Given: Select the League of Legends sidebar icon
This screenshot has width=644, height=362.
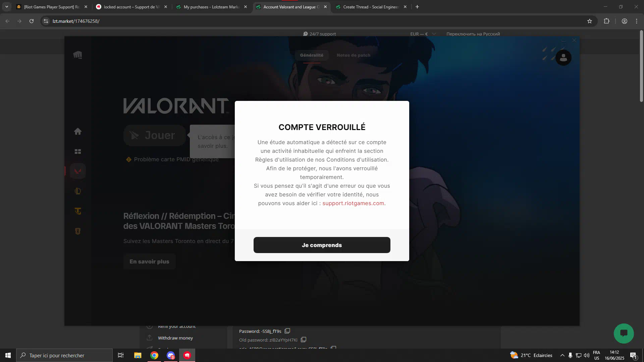Looking at the screenshot, I should (78, 191).
